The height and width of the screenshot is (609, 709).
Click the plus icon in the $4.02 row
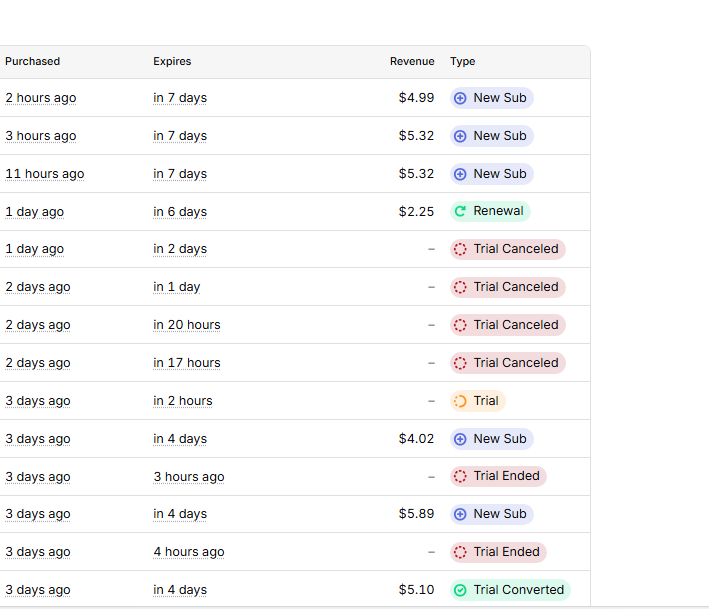click(460, 439)
